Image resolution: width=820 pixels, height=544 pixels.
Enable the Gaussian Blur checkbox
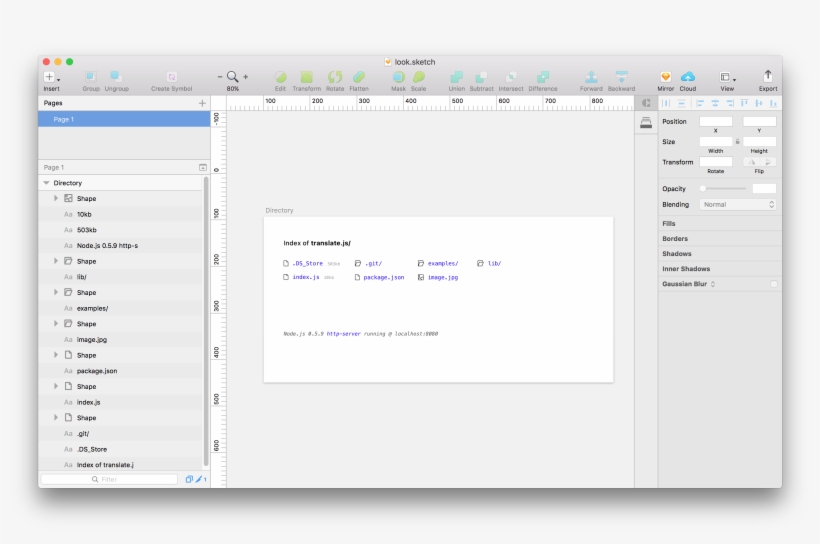[773, 284]
